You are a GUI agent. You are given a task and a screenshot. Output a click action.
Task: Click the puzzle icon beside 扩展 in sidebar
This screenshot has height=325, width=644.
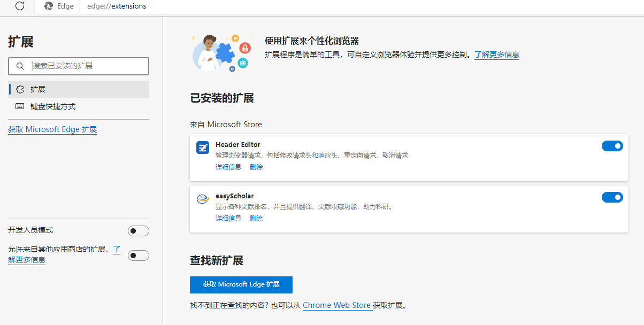coord(19,89)
